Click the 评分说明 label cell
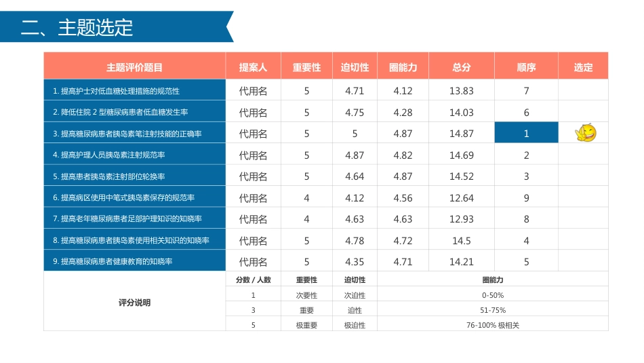644x363 pixels. pos(135,301)
